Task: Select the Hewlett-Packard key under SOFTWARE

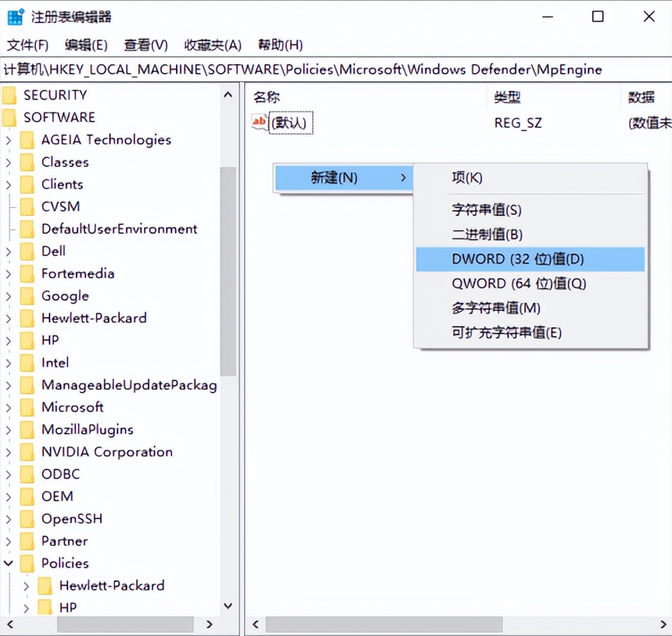Action: click(x=94, y=318)
